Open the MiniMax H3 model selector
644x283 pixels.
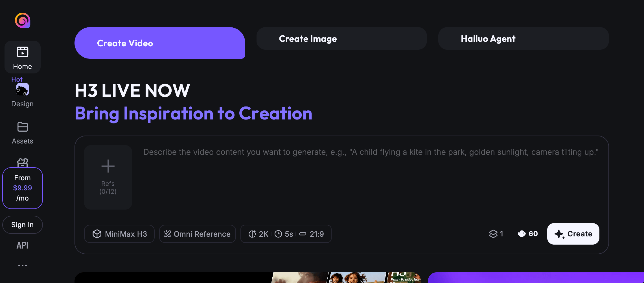coord(119,234)
